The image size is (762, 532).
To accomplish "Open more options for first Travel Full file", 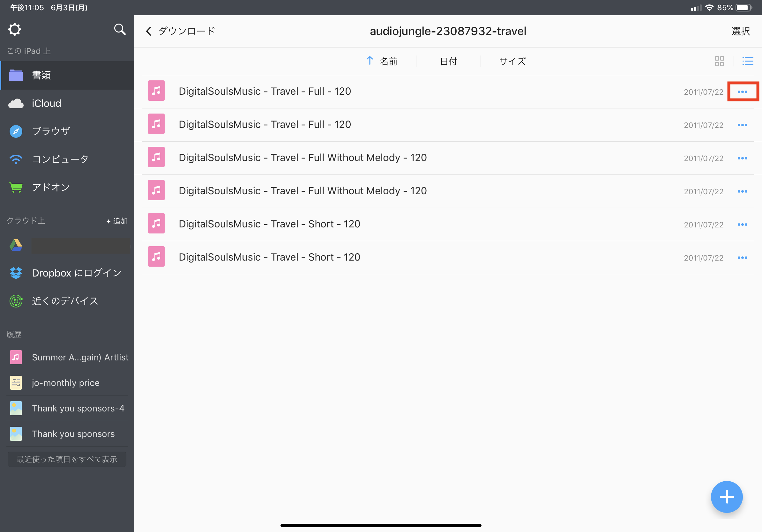I will [742, 92].
